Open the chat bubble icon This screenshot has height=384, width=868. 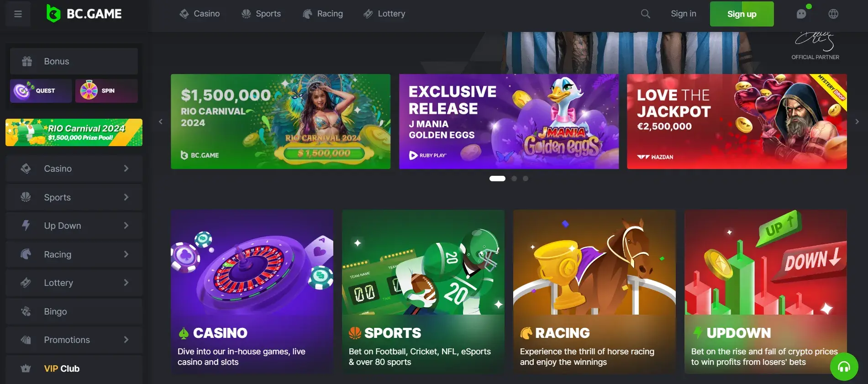coord(801,14)
